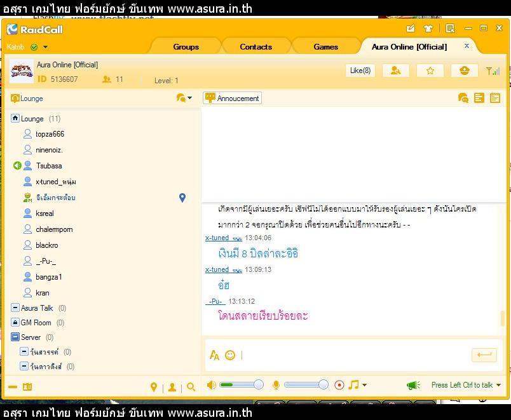Open the emoticon smiley picker
The width and height of the screenshot is (511, 420).
click(x=230, y=355)
